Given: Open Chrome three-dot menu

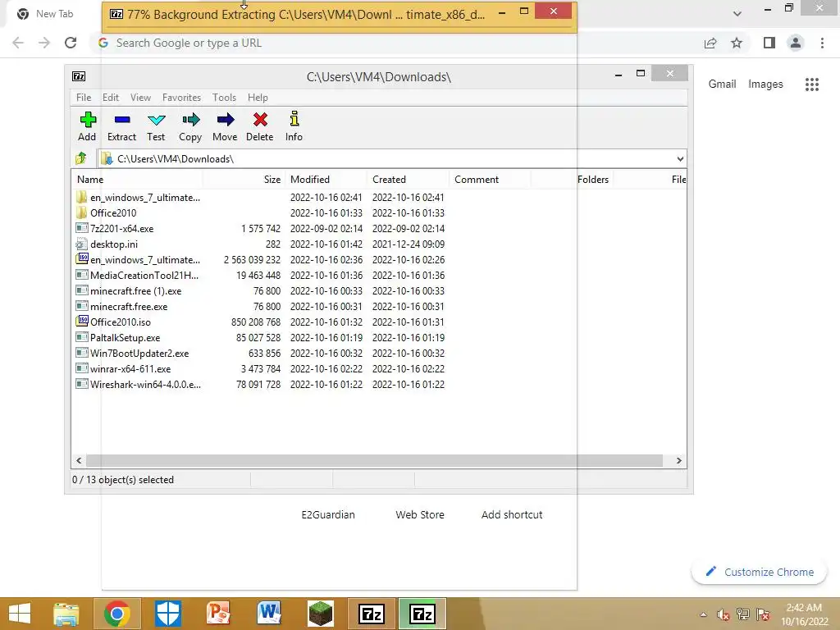Looking at the screenshot, I should pyautogui.click(x=822, y=43).
